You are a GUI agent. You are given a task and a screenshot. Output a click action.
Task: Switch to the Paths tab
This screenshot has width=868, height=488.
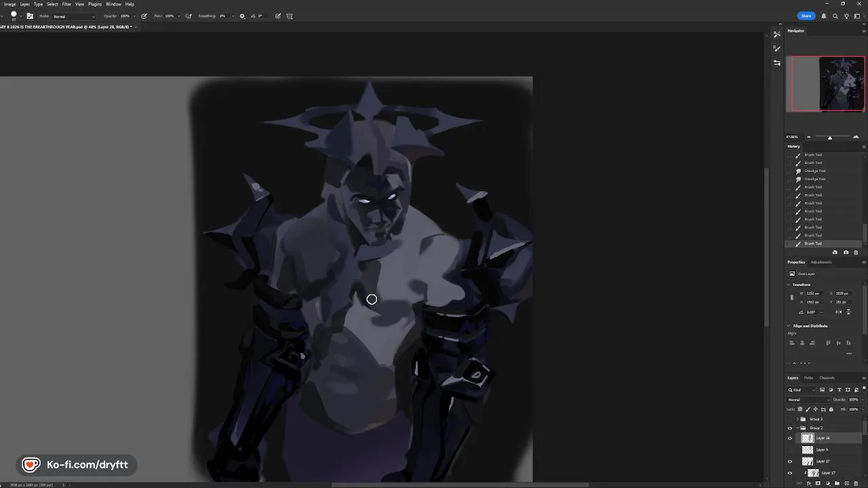808,378
